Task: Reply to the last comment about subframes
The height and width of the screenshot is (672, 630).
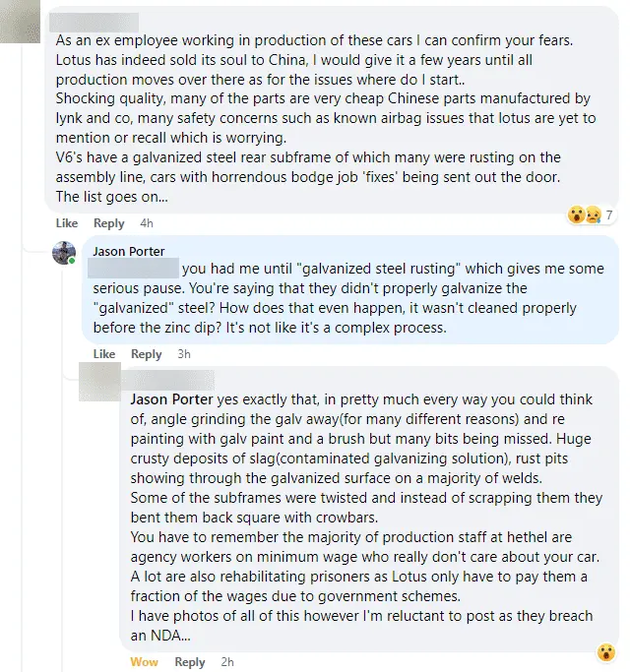Action: (x=189, y=662)
